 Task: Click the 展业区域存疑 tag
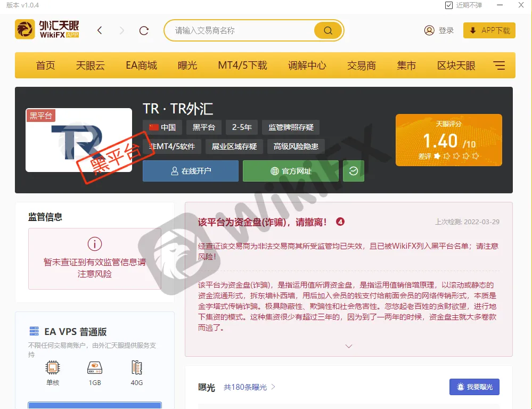[x=234, y=146]
